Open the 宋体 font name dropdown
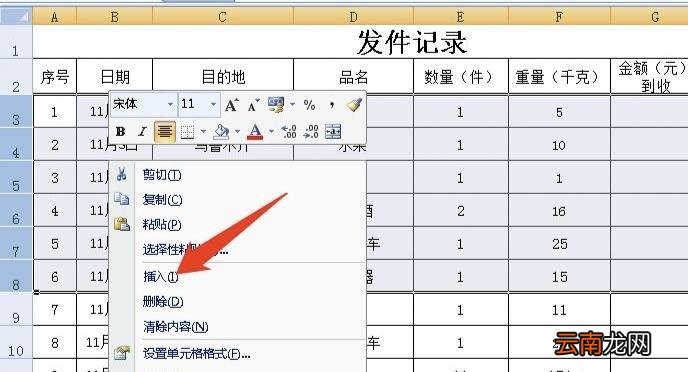Image resolution: width=688 pixels, height=372 pixels. 170,105
